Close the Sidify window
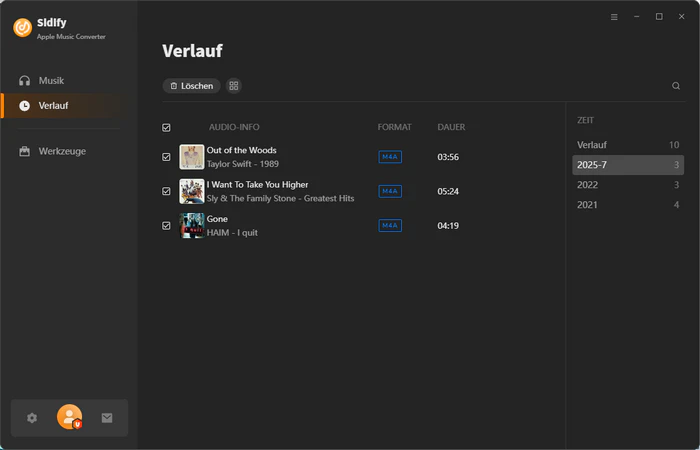The image size is (700, 450). point(681,17)
